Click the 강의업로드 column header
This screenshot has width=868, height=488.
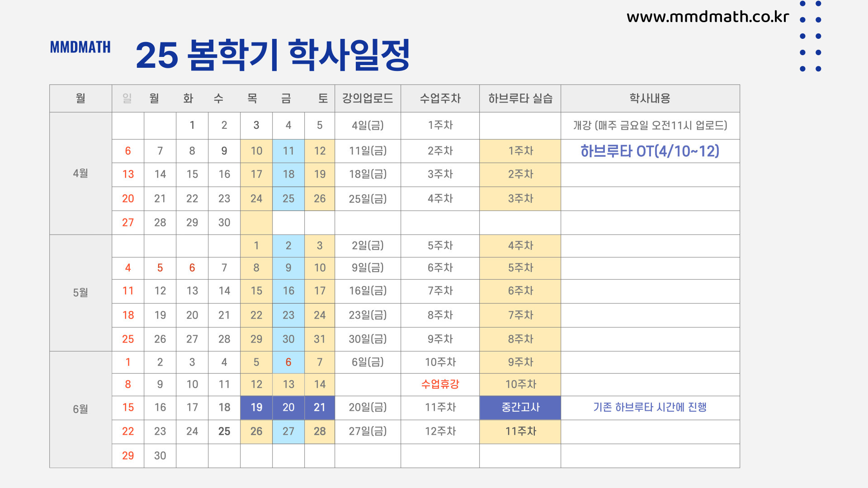point(368,99)
